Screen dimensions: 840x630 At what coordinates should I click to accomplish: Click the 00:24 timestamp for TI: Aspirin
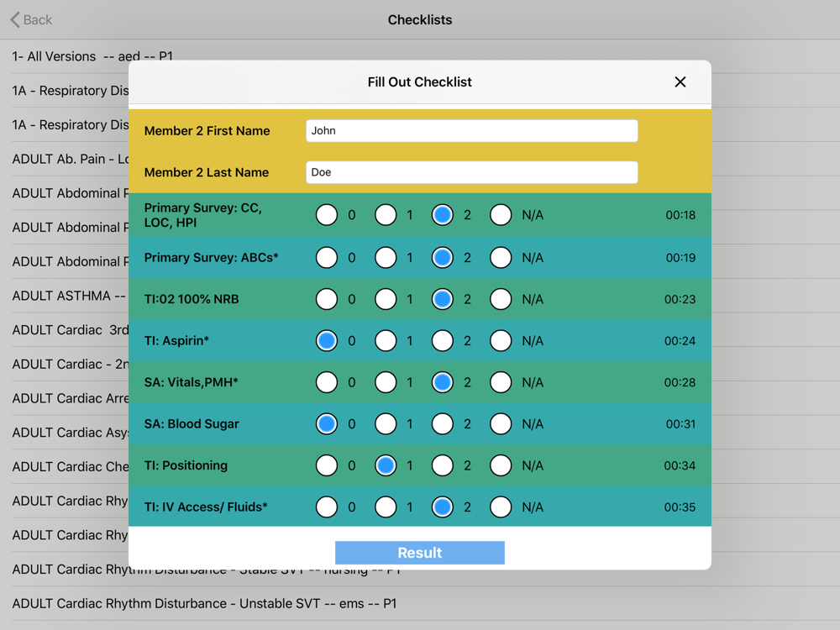click(x=680, y=341)
